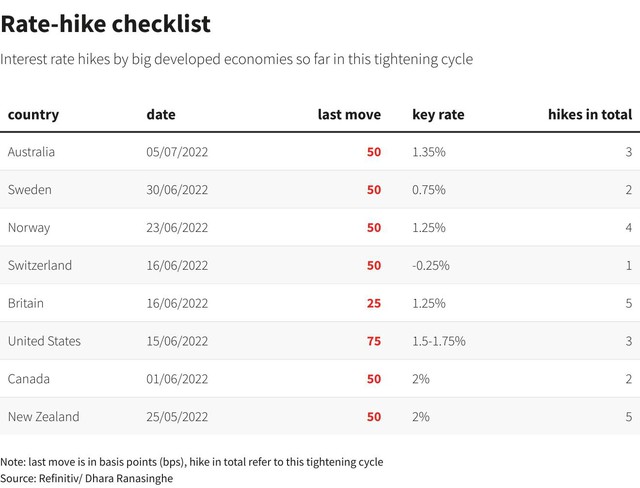Image resolution: width=640 pixels, height=488 pixels.
Task: Select the Sweden country cell
Action: coord(29,190)
